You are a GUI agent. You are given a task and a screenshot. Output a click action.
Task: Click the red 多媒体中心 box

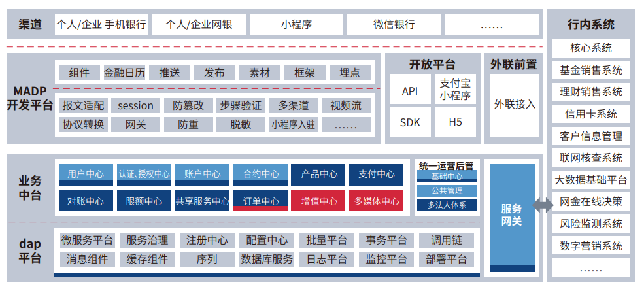click(x=377, y=201)
